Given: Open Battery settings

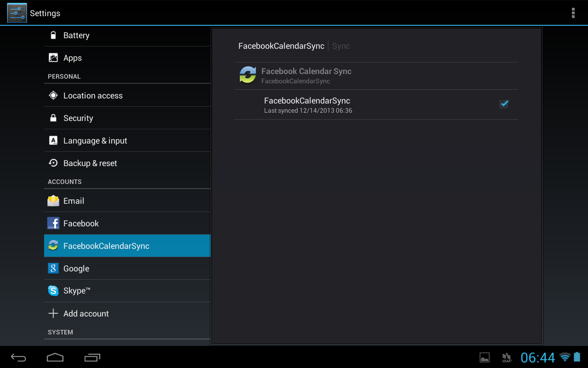Looking at the screenshot, I should click(127, 35).
